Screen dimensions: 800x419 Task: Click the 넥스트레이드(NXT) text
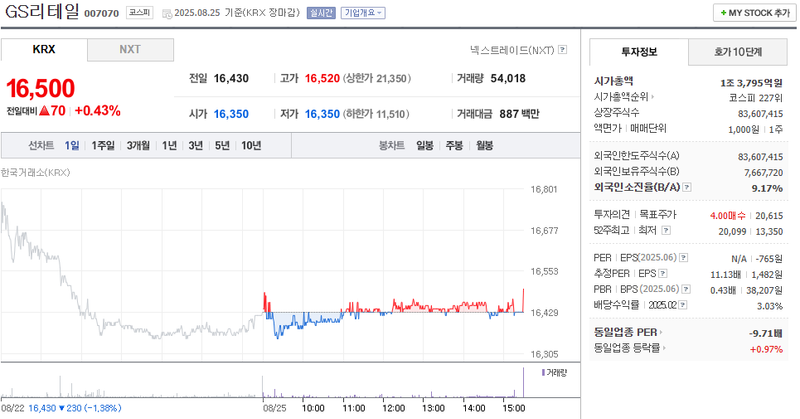(512, 50)
